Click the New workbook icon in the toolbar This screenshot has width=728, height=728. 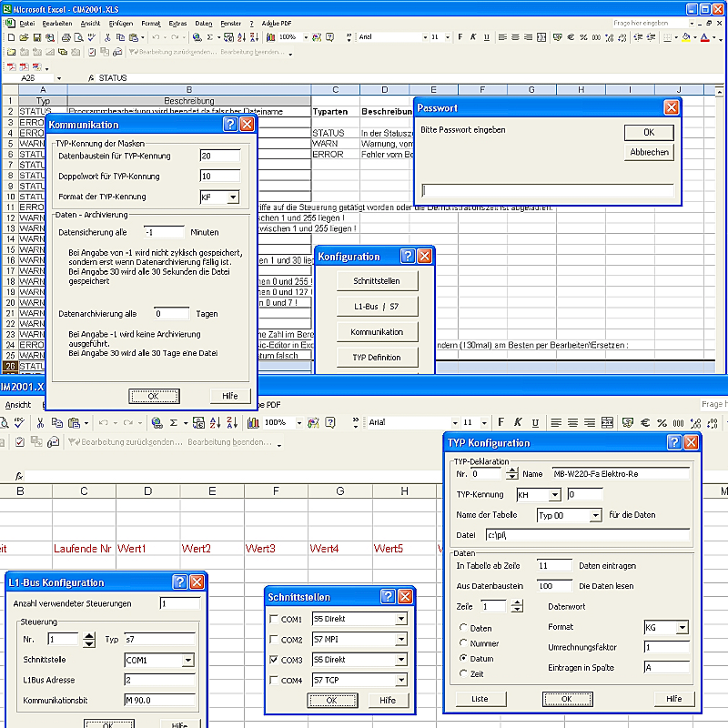[x=11, y=37]
